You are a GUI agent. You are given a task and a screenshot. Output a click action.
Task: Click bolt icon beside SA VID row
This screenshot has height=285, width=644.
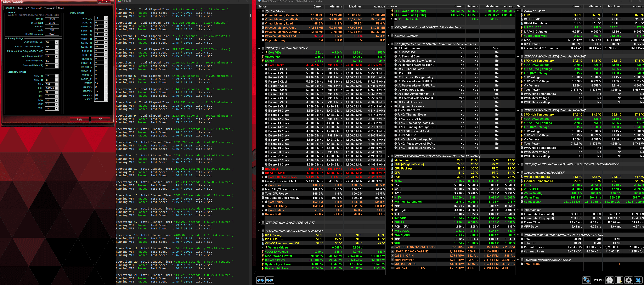click(263, 61)
